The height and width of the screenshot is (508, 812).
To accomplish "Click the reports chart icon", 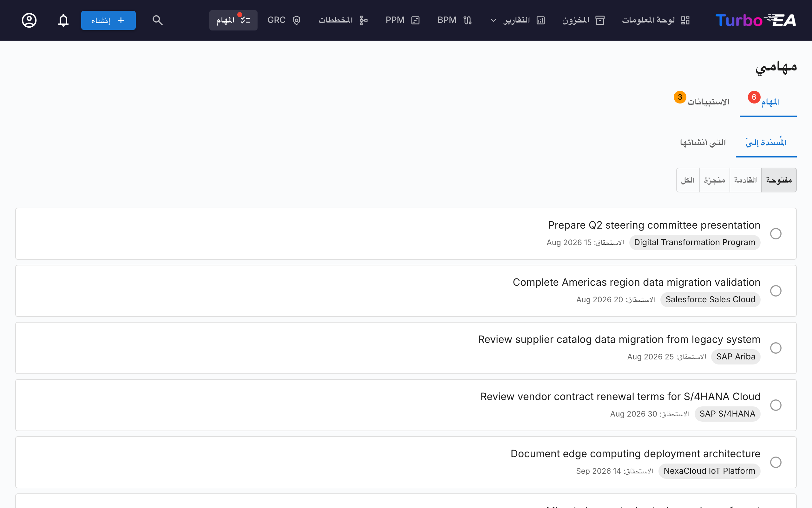I will [540, 20].
